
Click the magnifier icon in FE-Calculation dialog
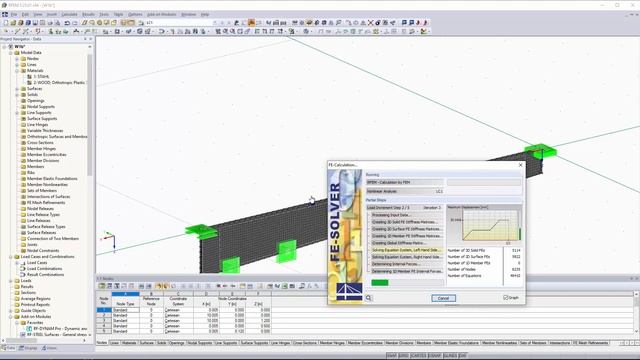point(369,298)
